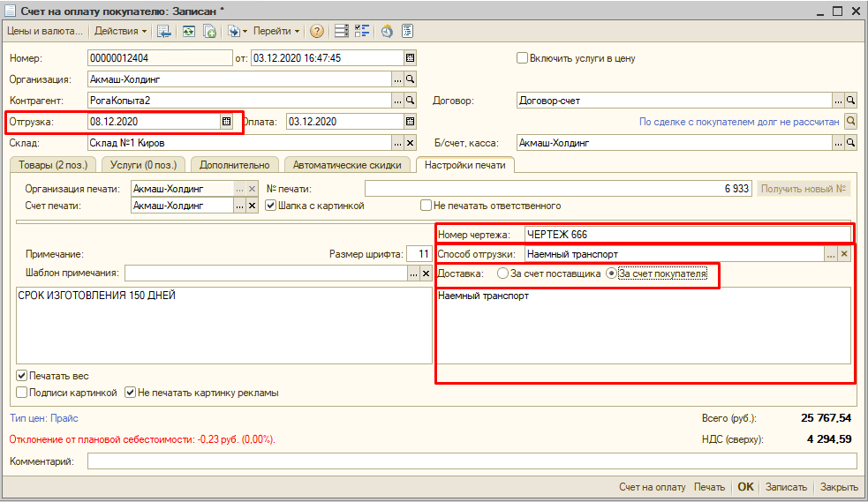
Task: Open the magnifier icon for 'Организация'
Action: [411, 79]
